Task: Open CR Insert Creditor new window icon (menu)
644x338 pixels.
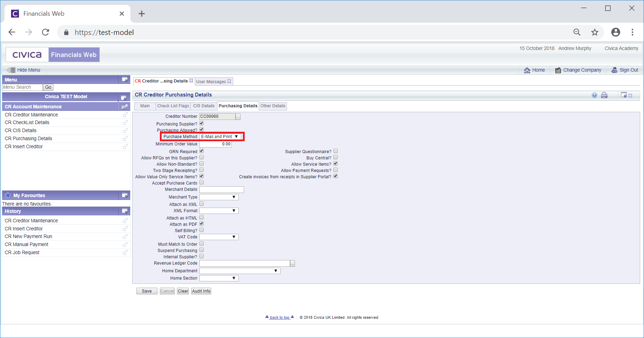Action: point(125,146)
